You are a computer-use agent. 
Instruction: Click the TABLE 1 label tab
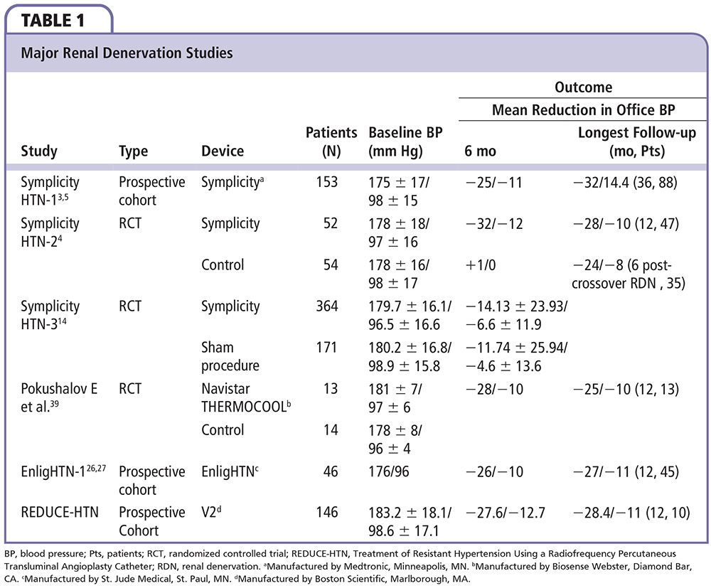tap(54, 19)
